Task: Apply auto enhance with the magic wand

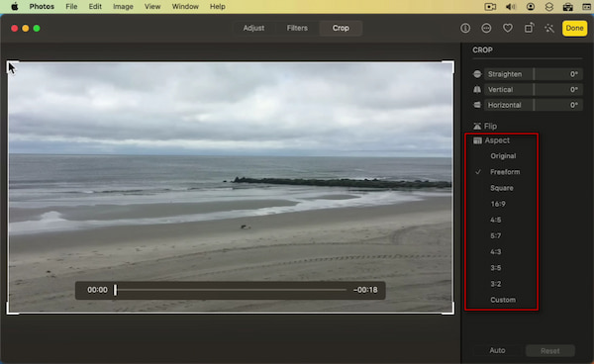Action: pyautogui.click(x=549, y=28)
